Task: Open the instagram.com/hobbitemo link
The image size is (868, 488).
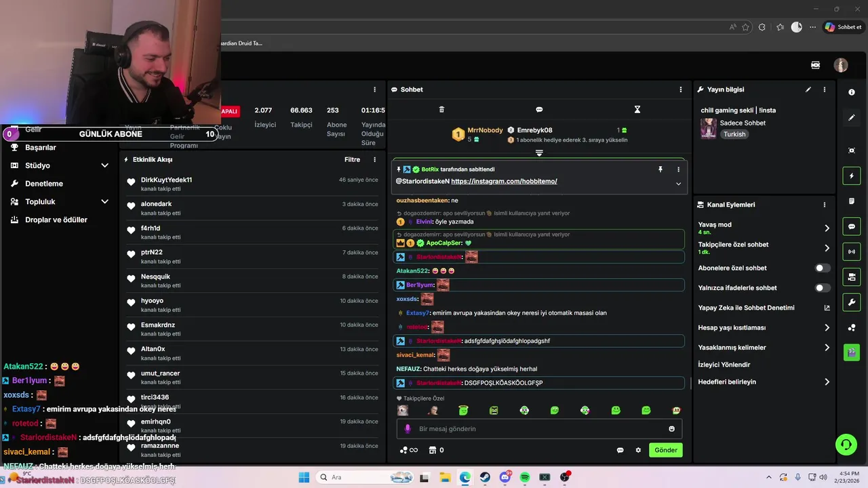Action: click(x=504, y=181)
